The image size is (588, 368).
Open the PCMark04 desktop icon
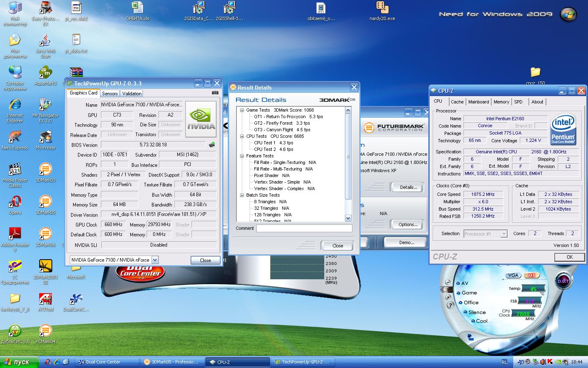click(45, 334)
